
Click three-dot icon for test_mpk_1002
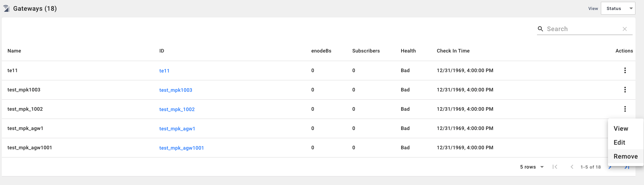click(x=625, y=109)
